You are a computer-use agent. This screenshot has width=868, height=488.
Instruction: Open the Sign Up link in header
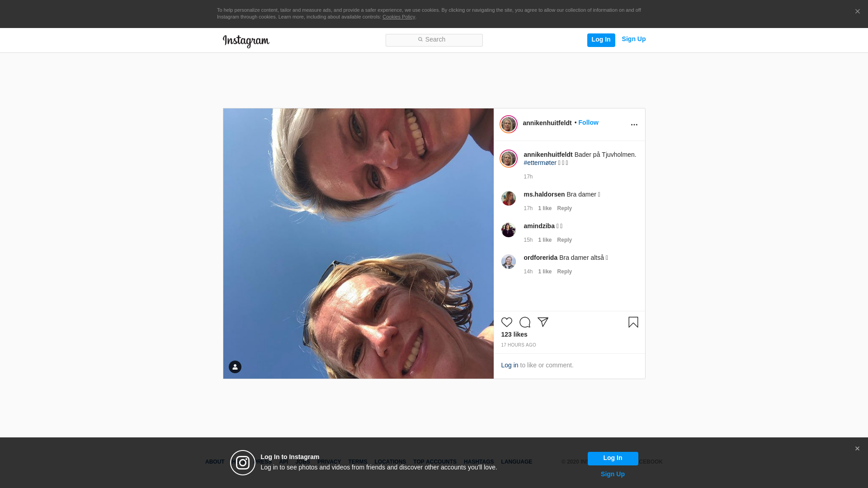tap(633, 39)
